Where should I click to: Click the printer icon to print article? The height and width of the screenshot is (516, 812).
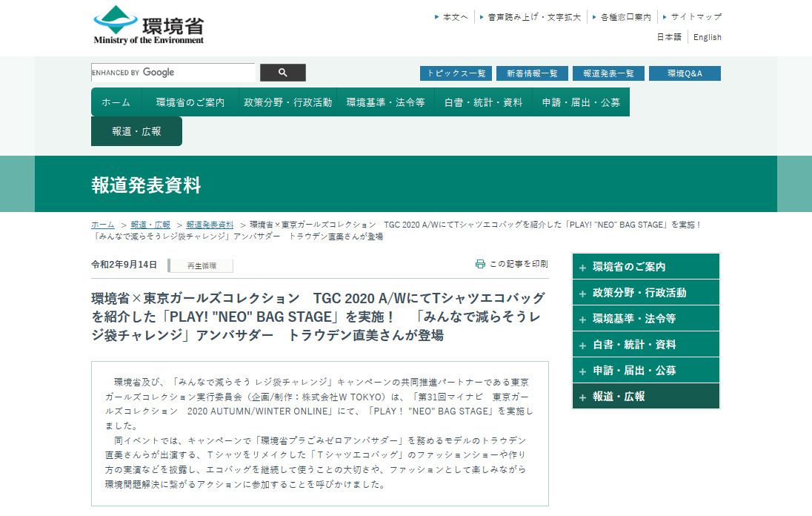click(x=480, y=264)
